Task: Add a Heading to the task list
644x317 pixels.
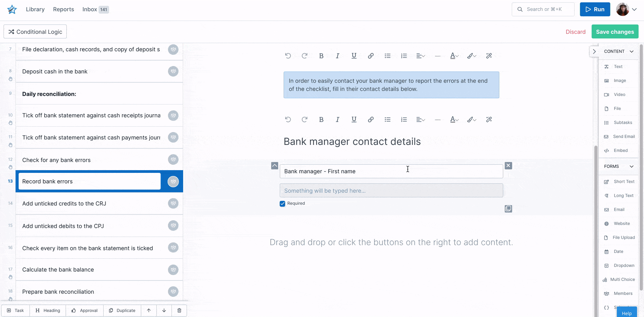Action: click(x=48, y=310)
